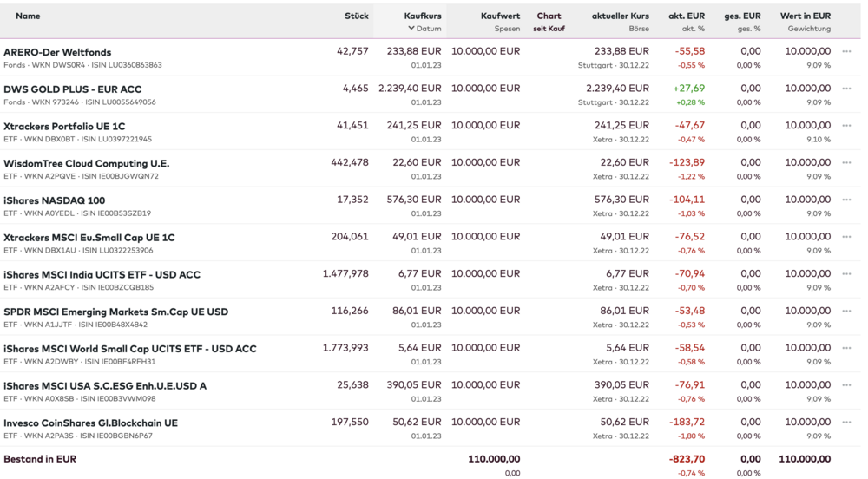
Task: Open options for SPDR MSCI Emerging Markets
Action: click(x=846, y=311)
